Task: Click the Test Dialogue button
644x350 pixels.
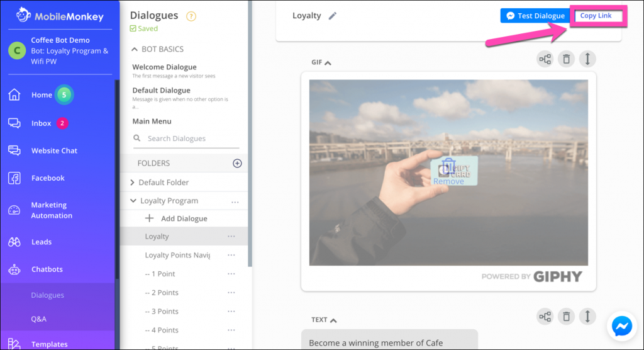Action: tap(535, 16)
